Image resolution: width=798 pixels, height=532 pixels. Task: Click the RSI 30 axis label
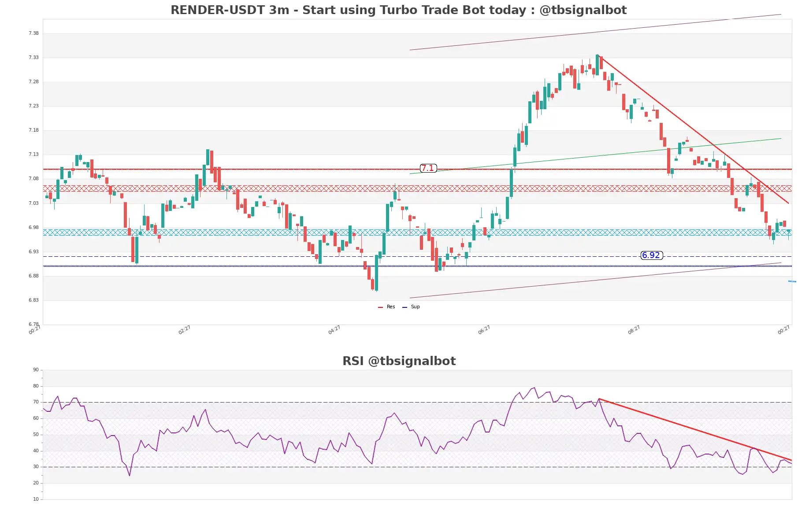[36, 467]
